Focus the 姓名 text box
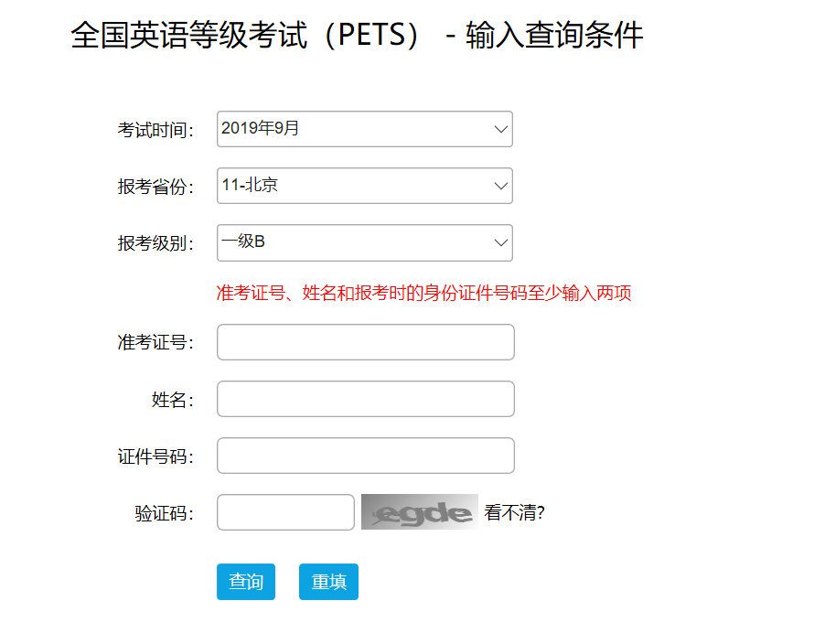 365,399
